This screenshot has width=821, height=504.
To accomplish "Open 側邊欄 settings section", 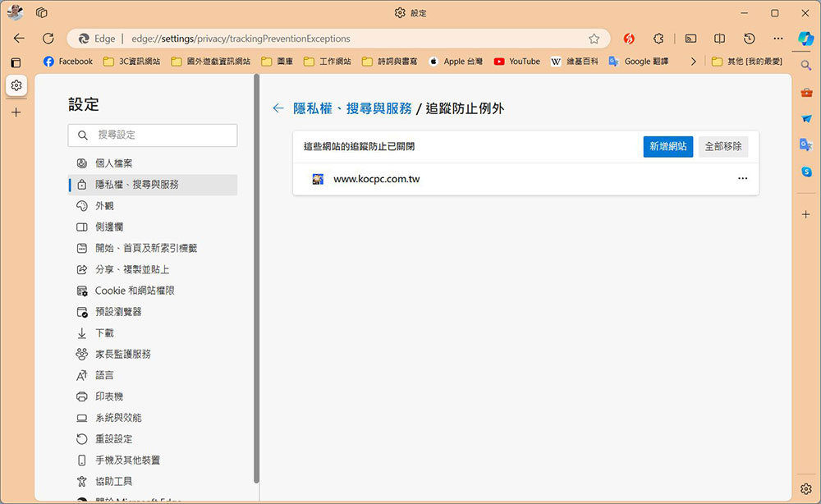I will (x=153, y=227).
